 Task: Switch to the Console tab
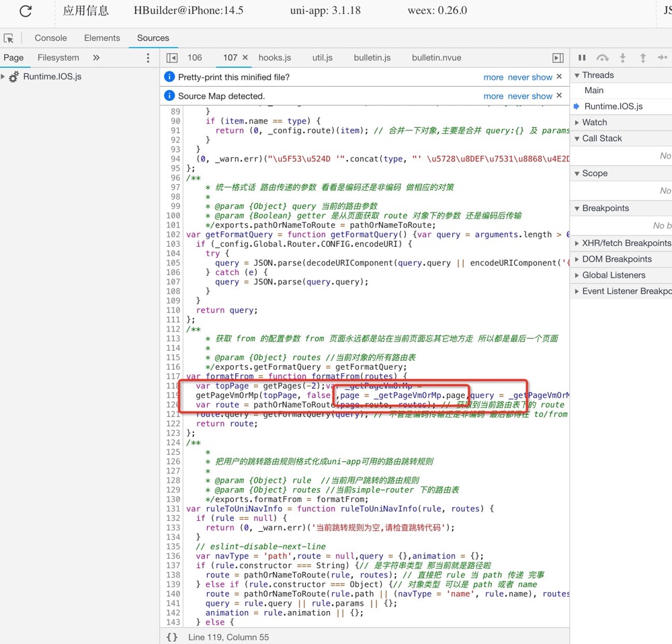50,38
